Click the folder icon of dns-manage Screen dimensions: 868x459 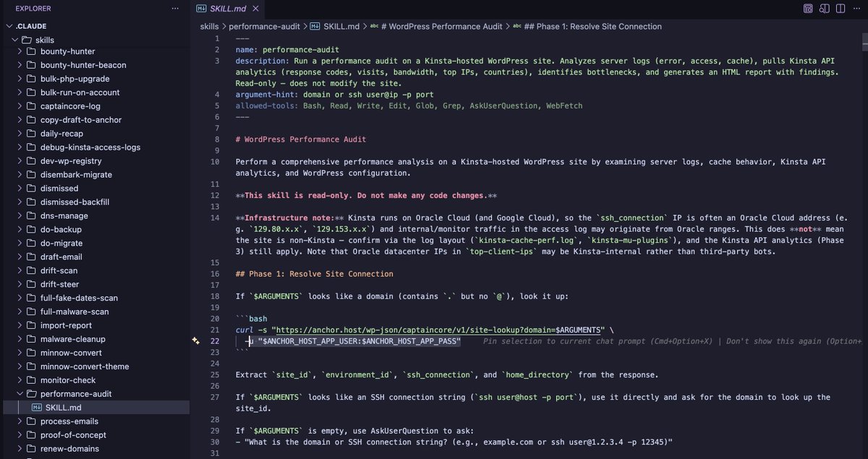pyautogui.click(x=31, y=215)
